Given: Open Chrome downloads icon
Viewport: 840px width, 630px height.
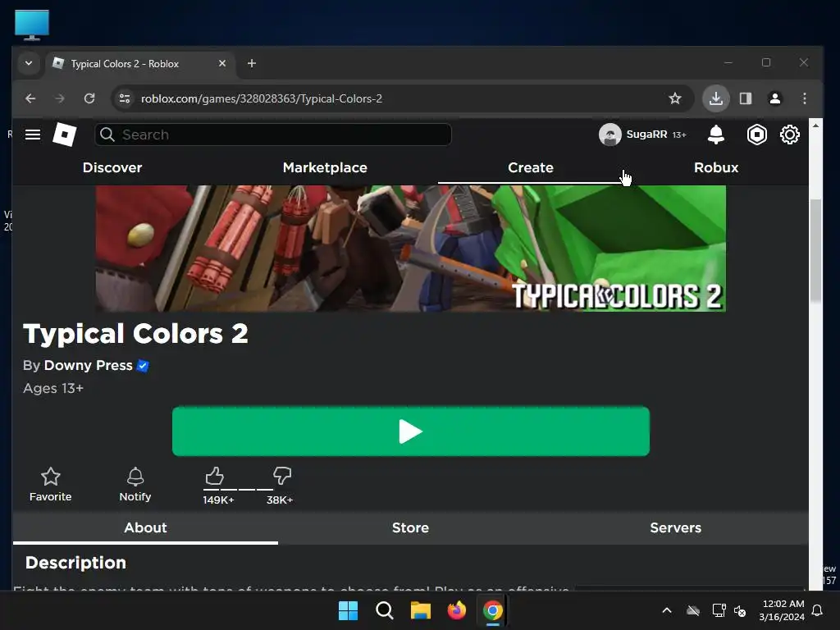Looking at the screenshot, I should coord(715,98).
